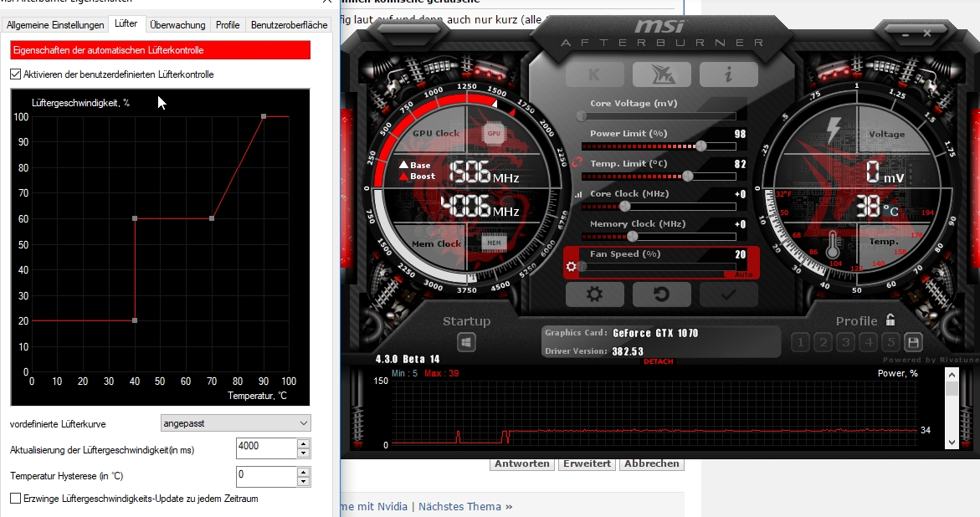Toggle the Windows startup icon under Startup
Image resolution: width=980 pixels, height=517 pixels.
coord(466,342)
